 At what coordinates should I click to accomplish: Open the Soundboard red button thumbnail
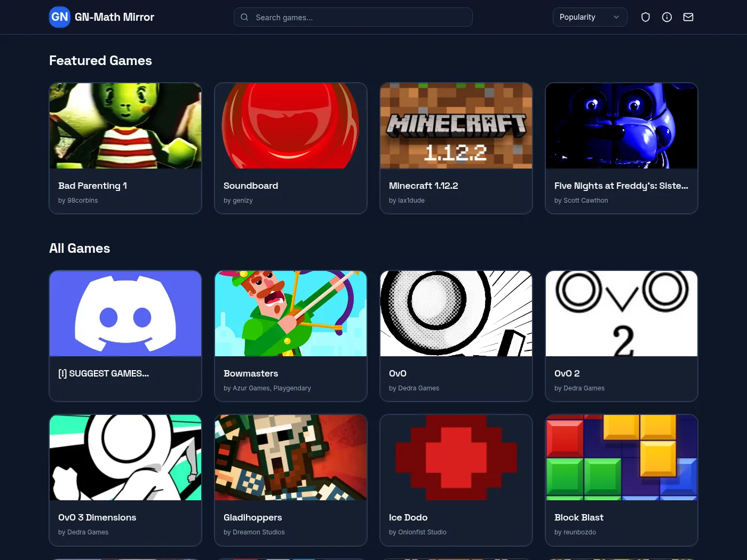click(x=291, y=126)
